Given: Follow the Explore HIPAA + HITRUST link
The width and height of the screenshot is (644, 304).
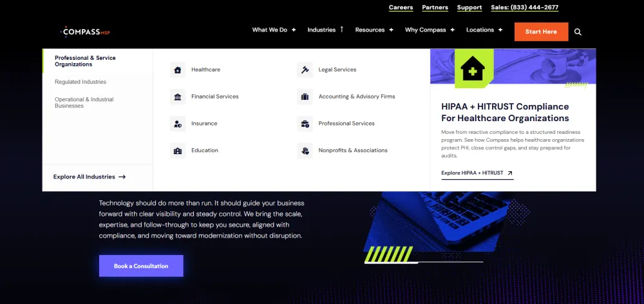Looking at the screenshot, I should [477, 173].
